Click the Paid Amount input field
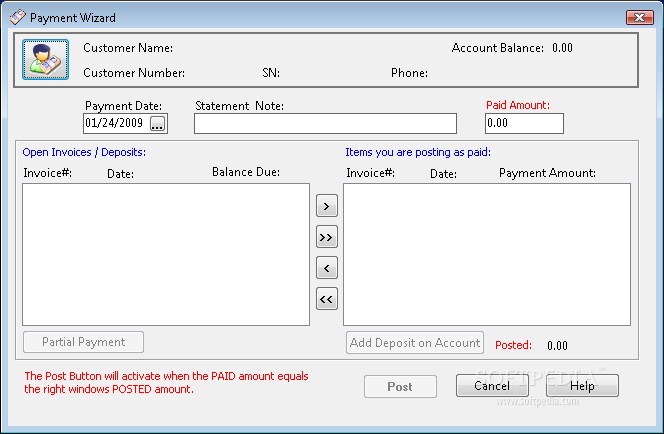The height and width of the screenshot is (434, 664). coord(524,123)
